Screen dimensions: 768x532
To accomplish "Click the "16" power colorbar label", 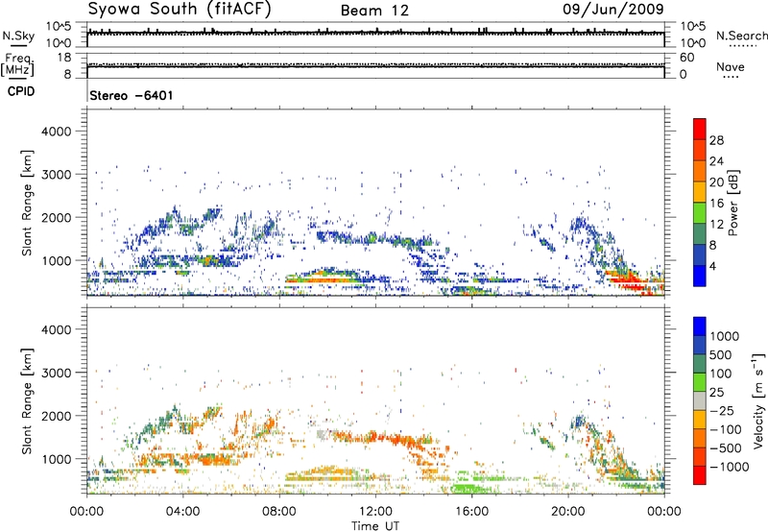I will point(716,204).
